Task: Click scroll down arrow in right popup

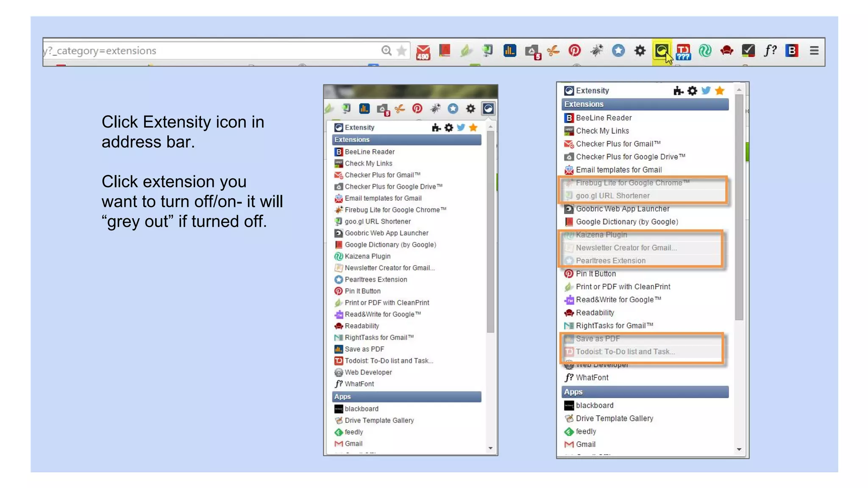Action: click(x=739, y=449)
